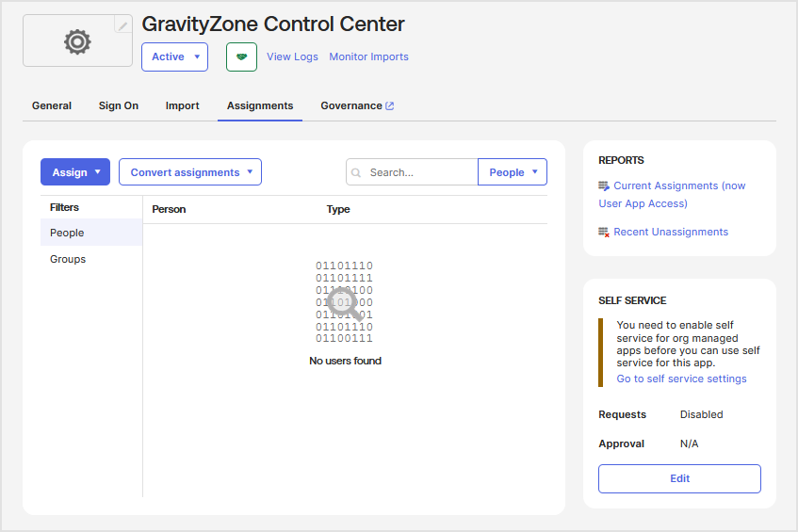The height and width of the screenshot is (532, 798).
Task: Expand Convert assignments dropdown
Action: point(190,172)
